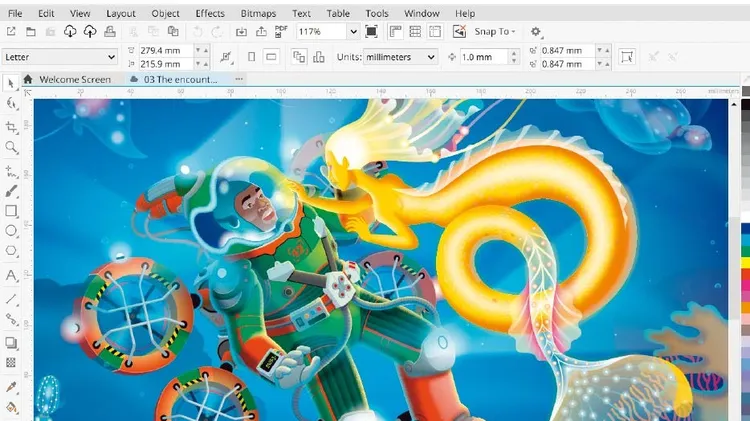
Task: Select the Parallel Dimension line tool
Action: pyautogui.click(x=11, y=299)
